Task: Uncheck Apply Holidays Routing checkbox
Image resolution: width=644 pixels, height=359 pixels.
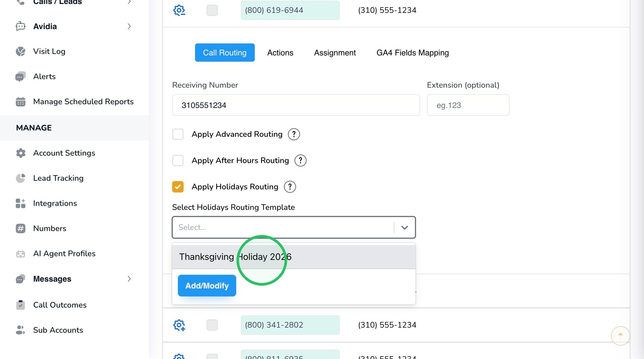Action: [x=178, y=187]
